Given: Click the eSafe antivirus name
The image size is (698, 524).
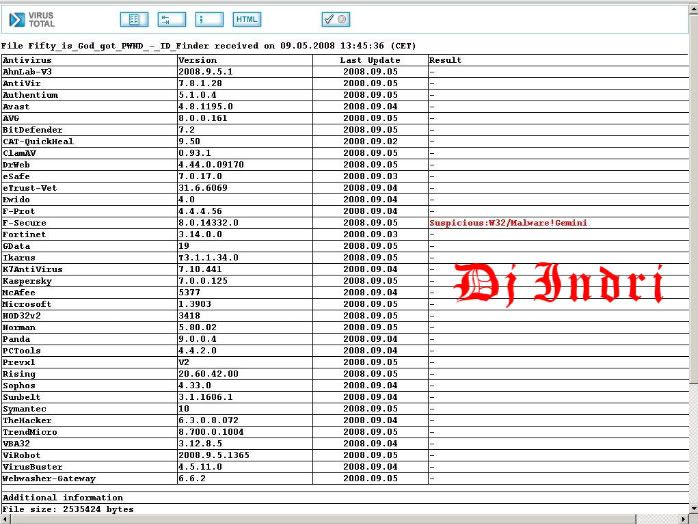Looking at the screenshot, I should click(x=16, y=176).
